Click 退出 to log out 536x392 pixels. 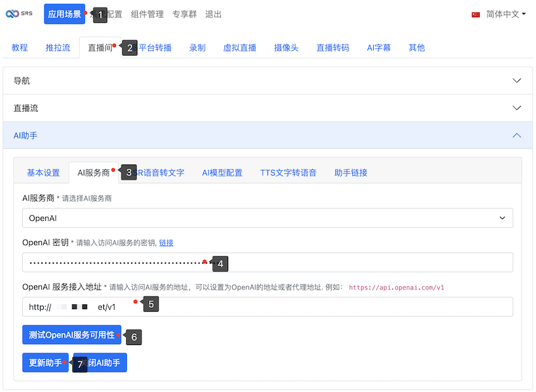coord(213,14)
